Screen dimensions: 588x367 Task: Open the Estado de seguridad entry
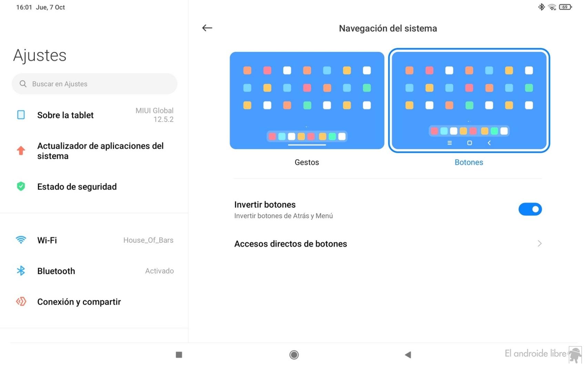[x=94, y=187]
